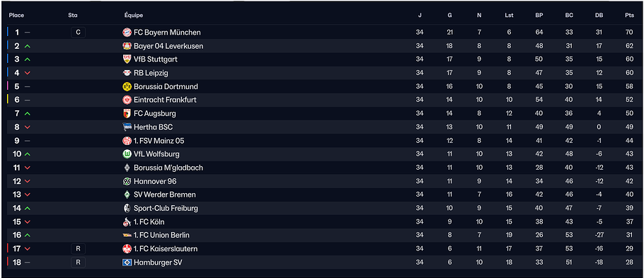The height and width of the screenshot is (278, 644).
Task: Sort table by the Pts column header
Action: pos(629,15)
